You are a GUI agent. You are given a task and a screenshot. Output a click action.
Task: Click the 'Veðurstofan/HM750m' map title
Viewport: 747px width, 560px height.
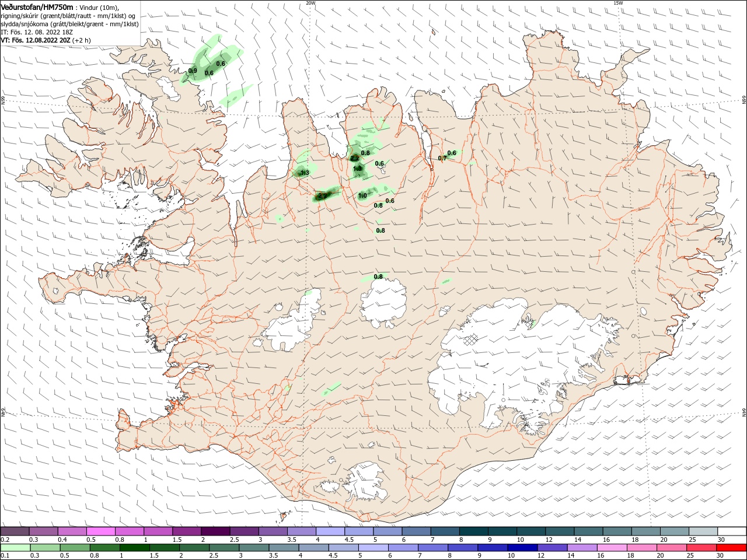click(37, 6)
